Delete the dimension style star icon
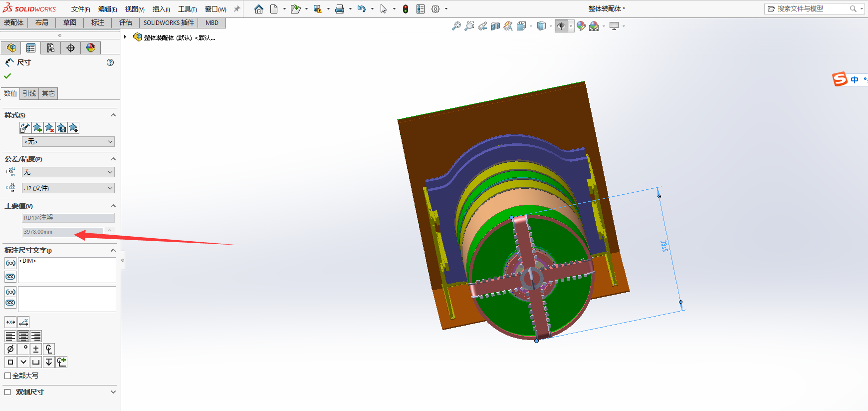 (x=49, y=128)
